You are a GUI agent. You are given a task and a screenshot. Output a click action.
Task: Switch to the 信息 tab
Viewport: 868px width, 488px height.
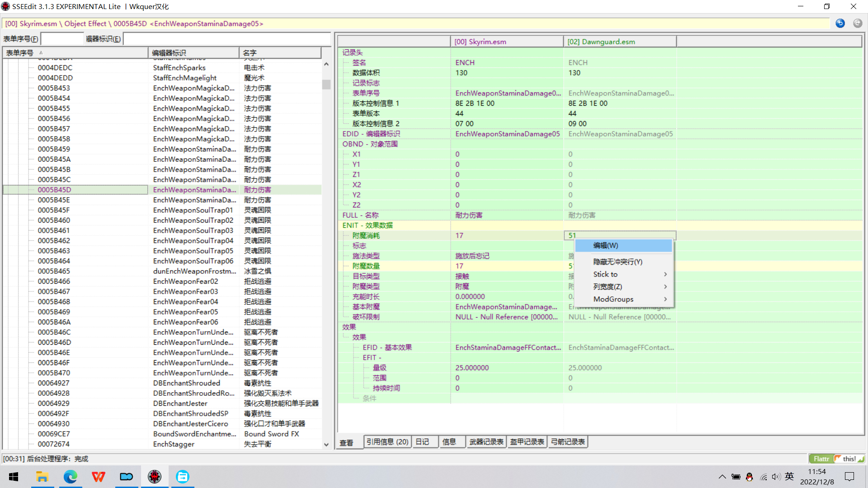coord(452,442)
